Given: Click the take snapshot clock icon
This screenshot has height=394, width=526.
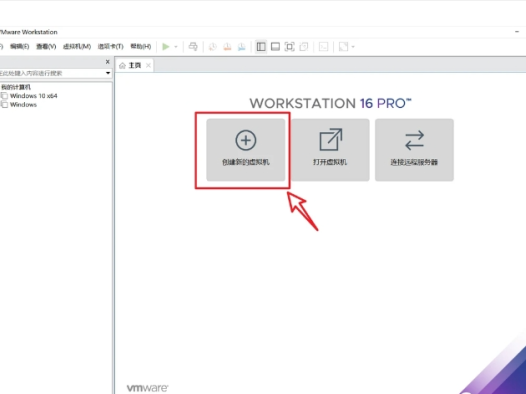Looking at the screenshot, I should coord(213,47).
